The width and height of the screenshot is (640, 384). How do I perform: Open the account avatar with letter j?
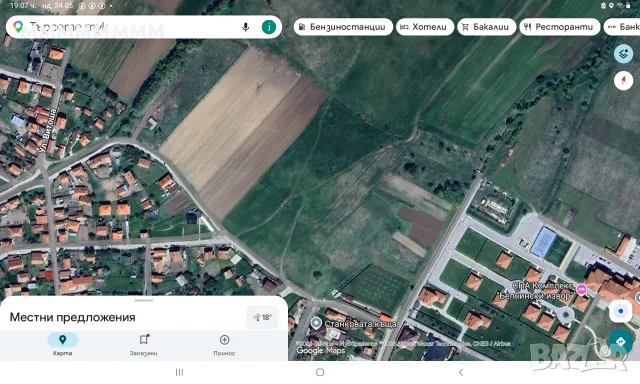(269, 27)
